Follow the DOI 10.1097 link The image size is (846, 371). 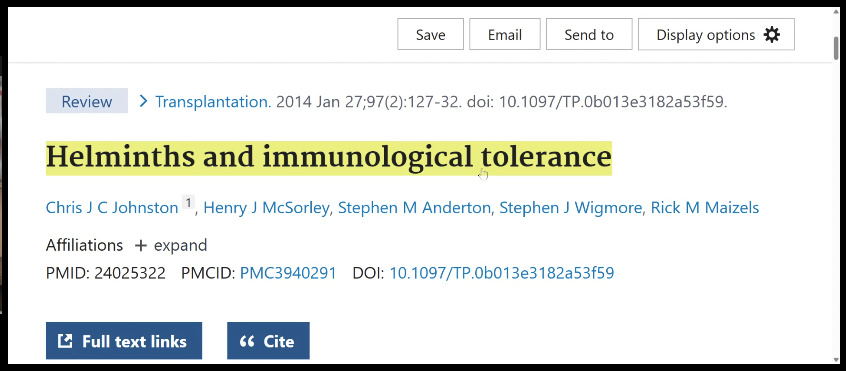[x=502, y=273]
